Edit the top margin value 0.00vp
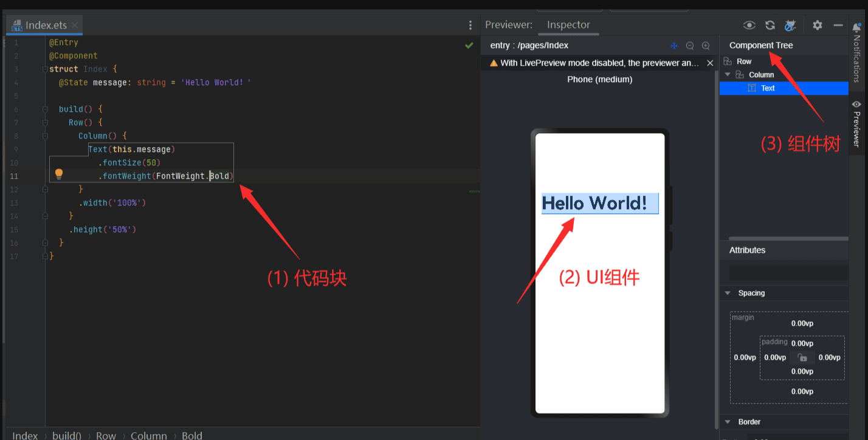This screenshot has width=868, height=440. click(x=802, y=323)
